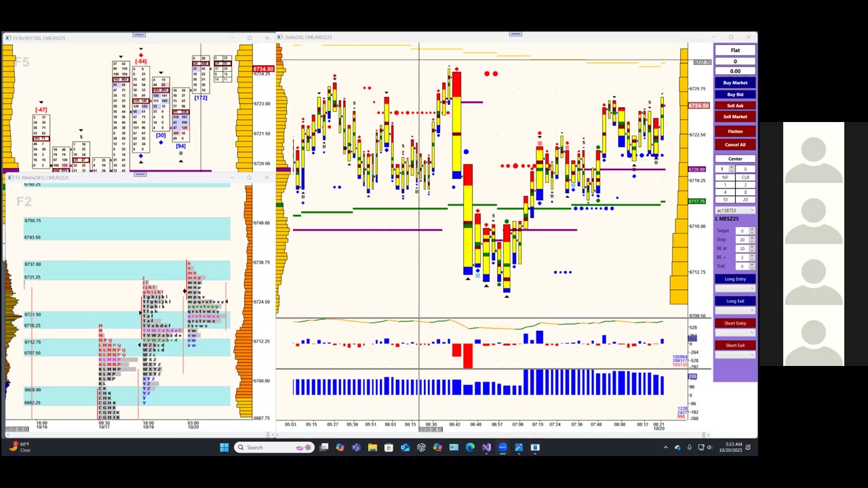Open Microsoft Store taskbar icon
Image resolution: width=868 pixels, height=488 pixels.
389,447
